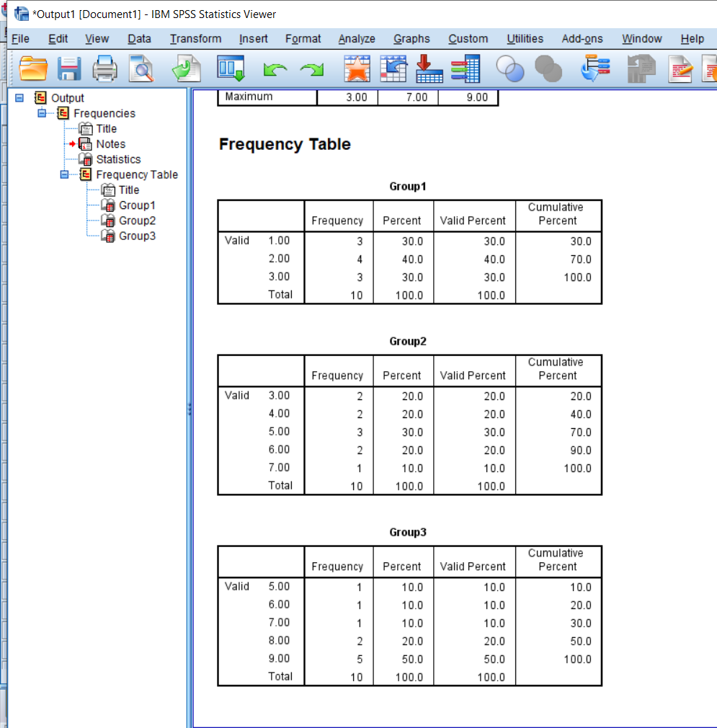Open Print Preview from the toolbar

(x=142, y=69)
